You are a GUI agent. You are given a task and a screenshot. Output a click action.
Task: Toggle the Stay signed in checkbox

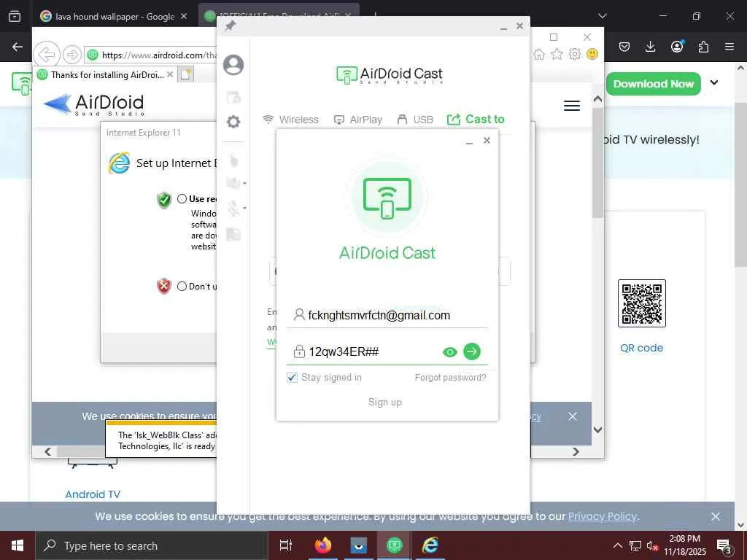click(292, 378)
